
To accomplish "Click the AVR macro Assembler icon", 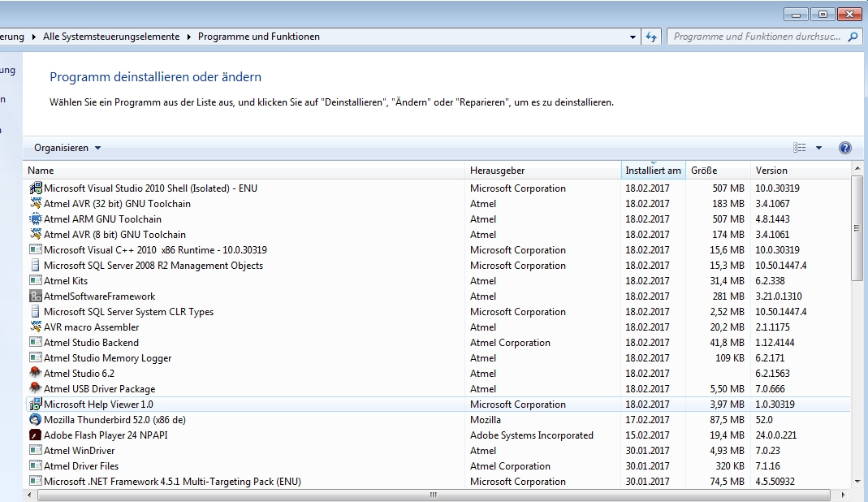I will click(36, 327).
